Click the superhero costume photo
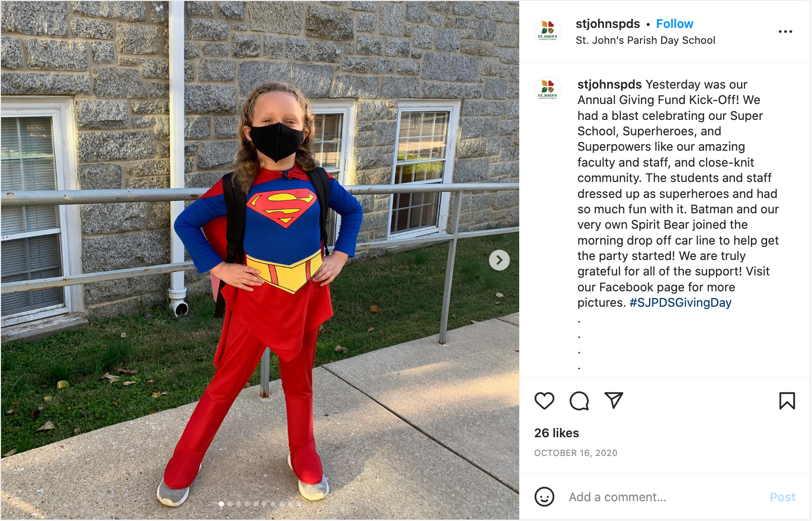The height and width of the screenshot is (521, 812). pos(260,260)
